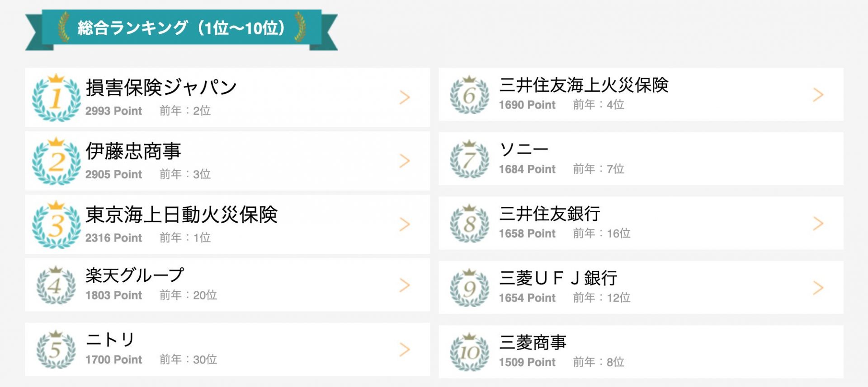Select the ニトリ company name
Screen dimensions: 868x387
110,340
